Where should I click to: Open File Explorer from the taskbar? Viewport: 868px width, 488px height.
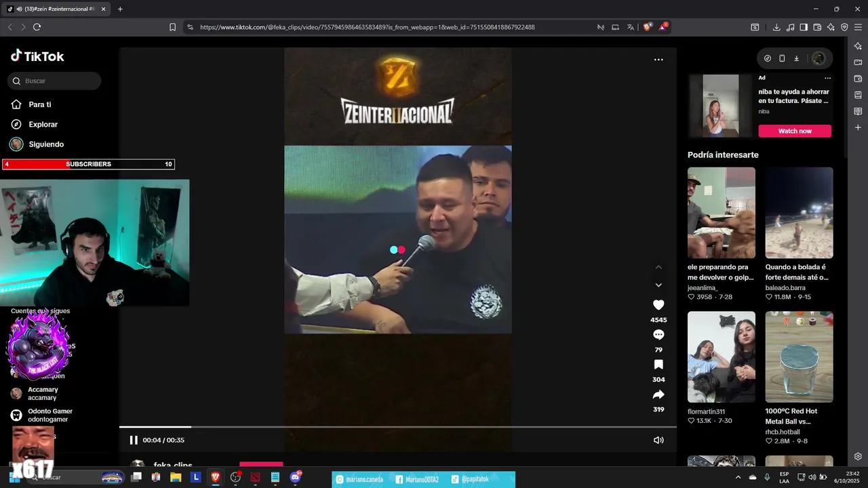[x=176, y=477]
